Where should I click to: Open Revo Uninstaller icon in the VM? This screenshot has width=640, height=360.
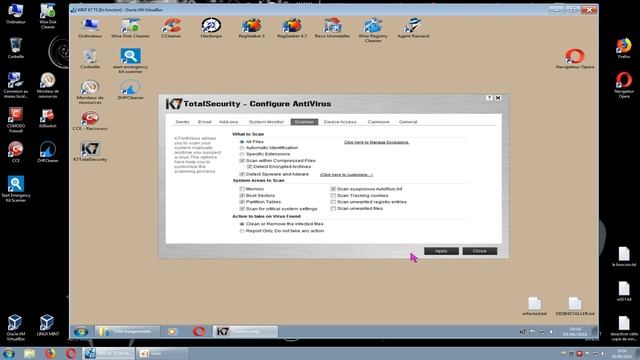[x=332, y=28]
